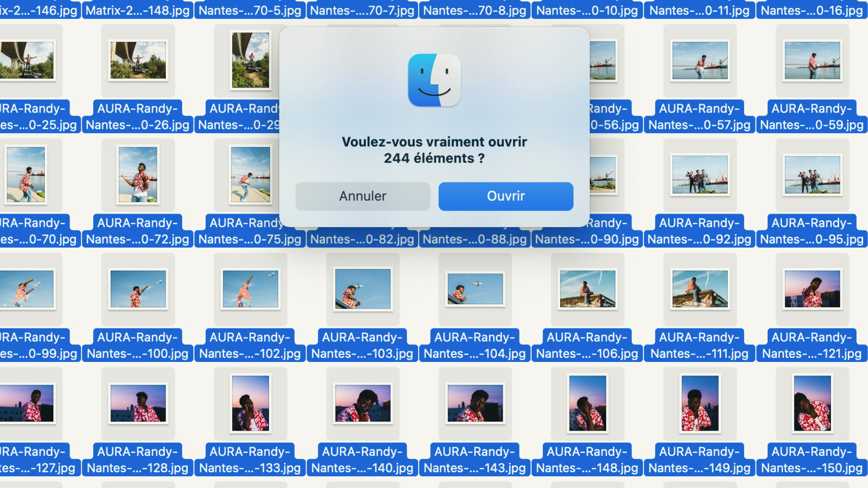Image resolution: width=868 pixels, height=488 pixels.
Task: Select the thumbnail for Nantes-...-140.jpg
Action: (363, 403)
